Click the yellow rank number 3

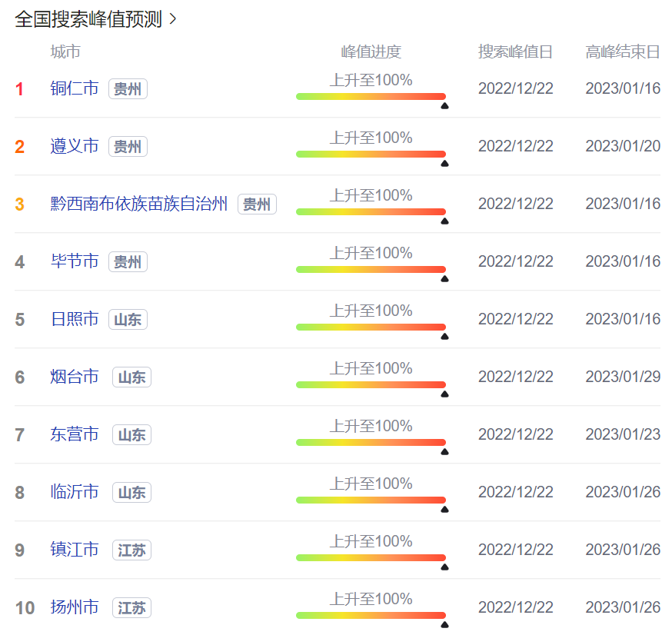[19, 204]
